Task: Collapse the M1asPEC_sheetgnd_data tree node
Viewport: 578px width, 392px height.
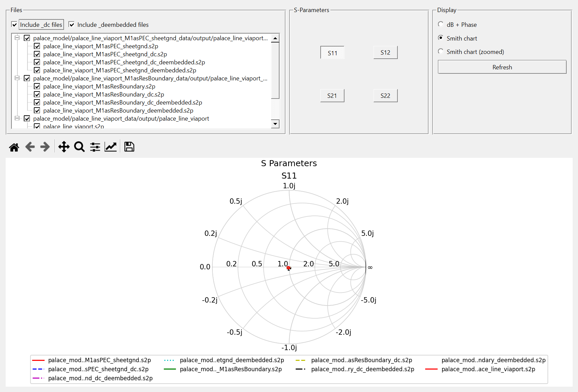Action: pyautogui.click(x=17, y=38)
